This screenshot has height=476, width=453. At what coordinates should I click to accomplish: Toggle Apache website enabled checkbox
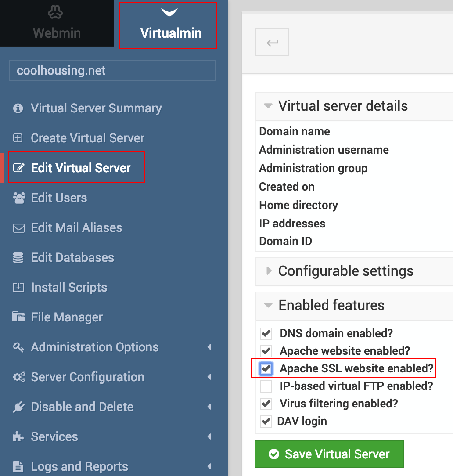click(266, 351)
